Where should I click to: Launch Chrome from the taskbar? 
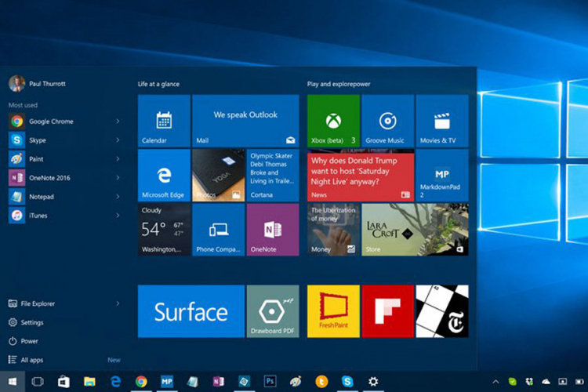click(141, 382)
